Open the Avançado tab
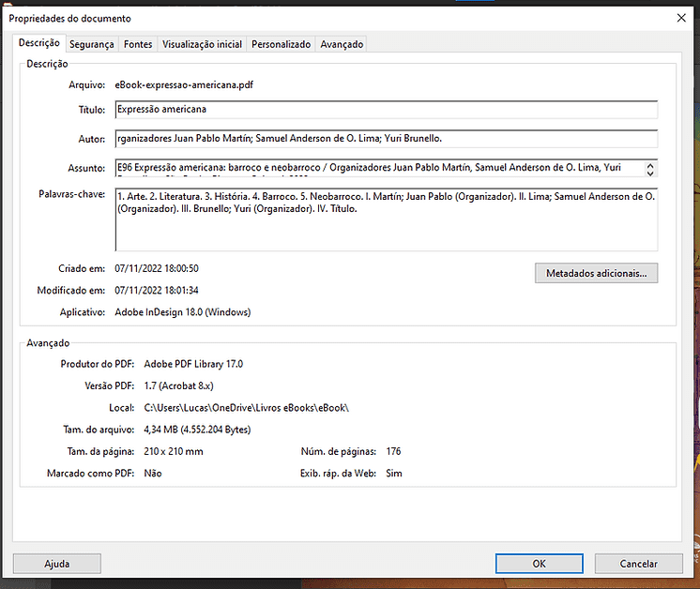The height and width of the screenshot is (589, 700). tap(342, 44)
